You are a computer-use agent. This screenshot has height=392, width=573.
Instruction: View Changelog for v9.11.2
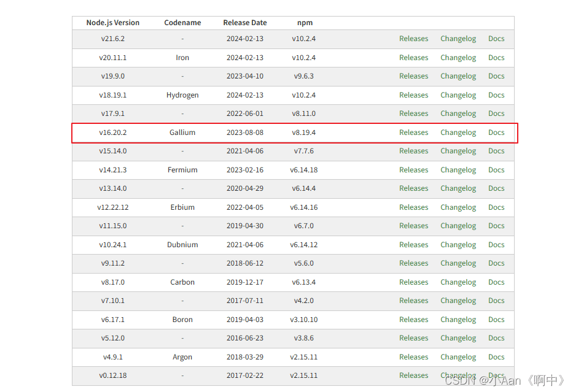pyautogui.click(x=458, y=264)
